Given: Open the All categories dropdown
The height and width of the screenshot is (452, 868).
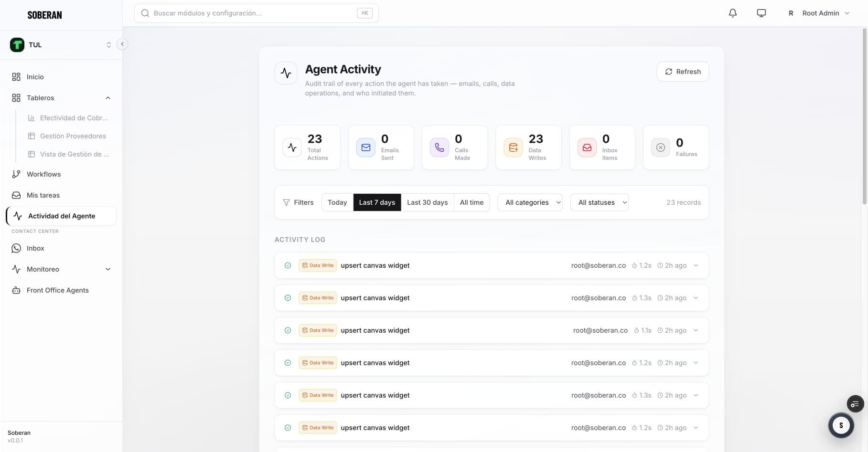Looking at the screenshot, I should (x=530, y=202).
